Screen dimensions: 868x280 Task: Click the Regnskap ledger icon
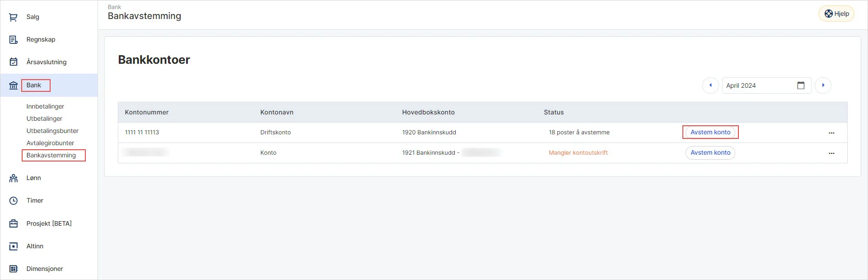[14, 40]
